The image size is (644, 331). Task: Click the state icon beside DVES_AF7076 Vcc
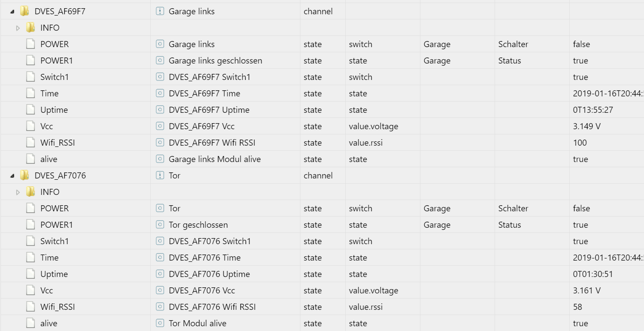[x=161, y=290]
